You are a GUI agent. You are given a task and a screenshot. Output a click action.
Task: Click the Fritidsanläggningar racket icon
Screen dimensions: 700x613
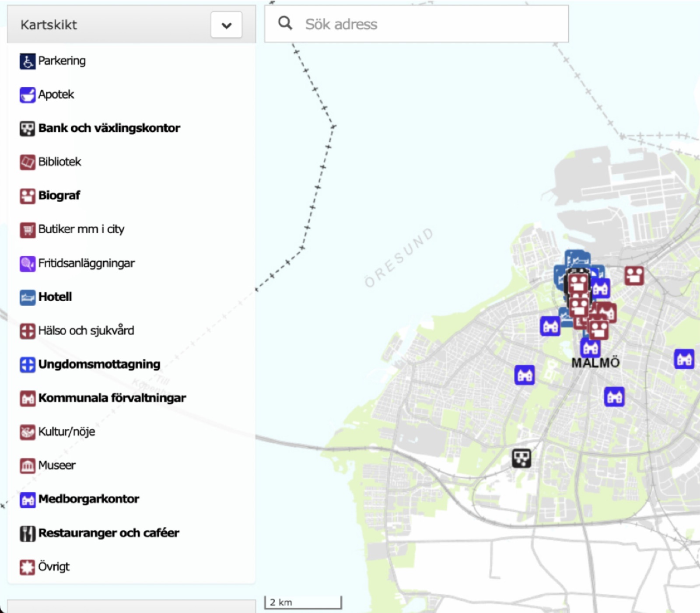click(x=27, y=264)
